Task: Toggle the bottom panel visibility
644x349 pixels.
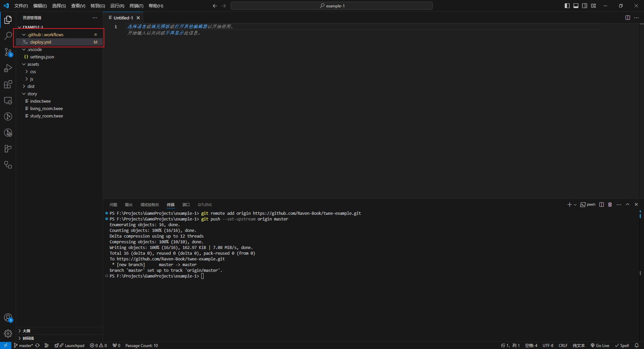Action: pyautogui.click(x=576, y=6)
